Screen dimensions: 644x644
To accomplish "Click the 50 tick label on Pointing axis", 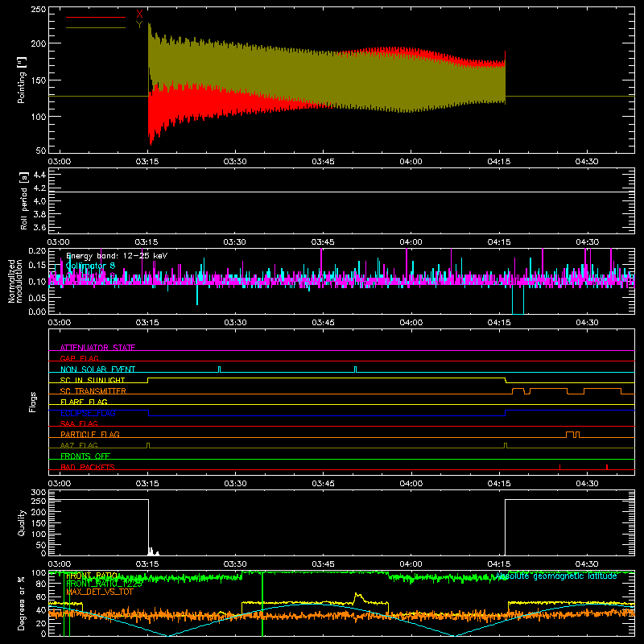I will click(41, 151).
